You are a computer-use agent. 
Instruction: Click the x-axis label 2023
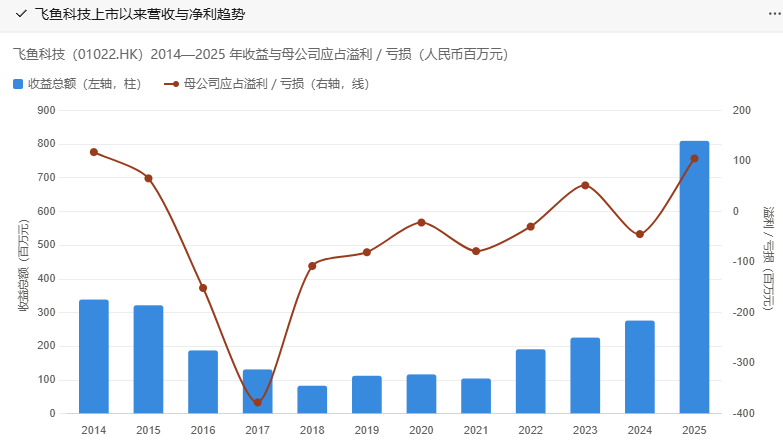[585, 430]
